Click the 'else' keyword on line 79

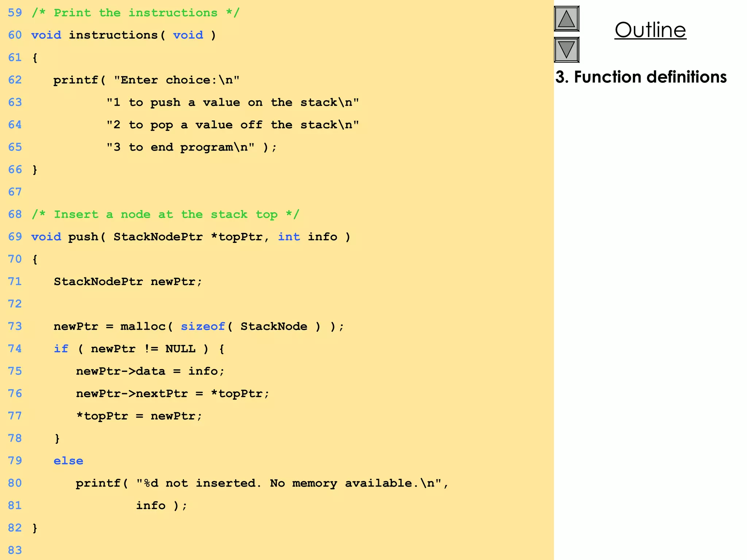click(x=68, y=461)
